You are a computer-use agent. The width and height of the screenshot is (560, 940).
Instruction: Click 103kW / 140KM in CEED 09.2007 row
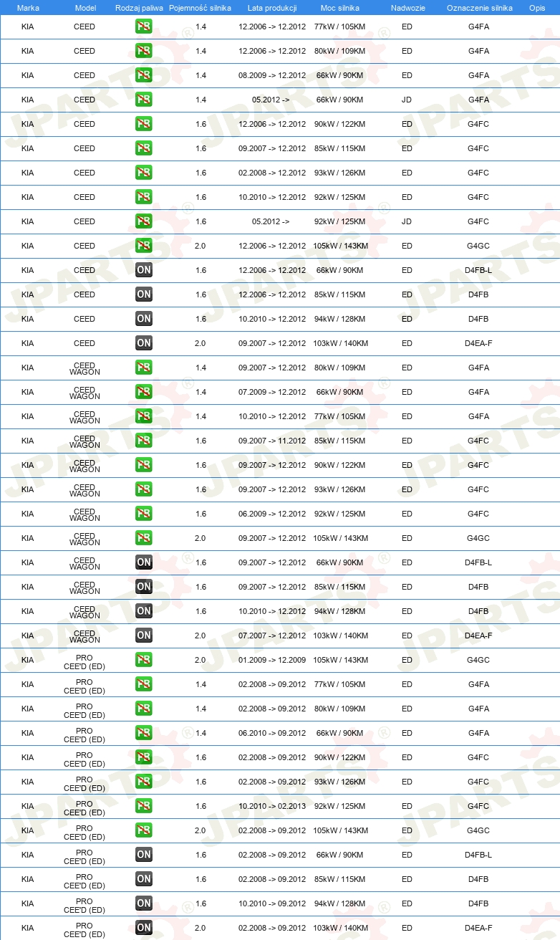340,343
